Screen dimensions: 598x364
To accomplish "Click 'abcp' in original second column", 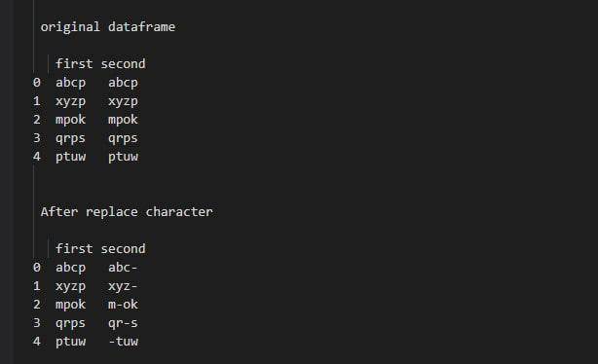I will (x=123, y=83).
